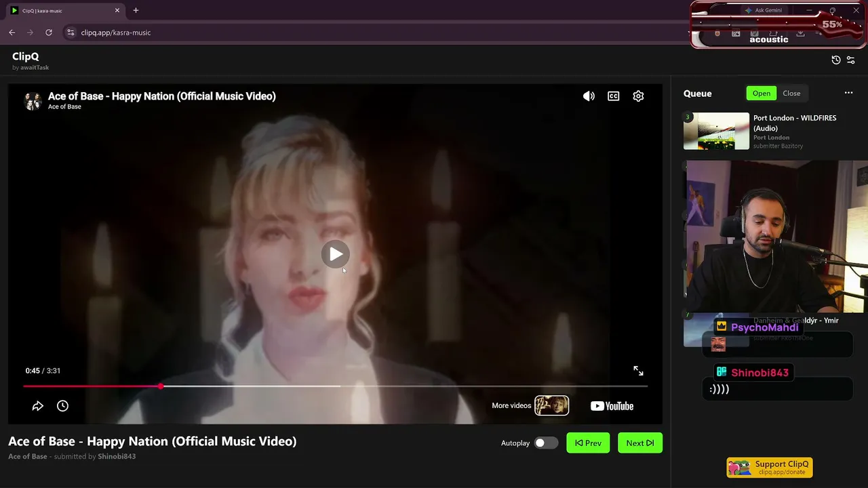Image resolution: width=868 pixels, height=488 pixels.
Task: Go to the previous clip with Prev
Action: tap(588, 443)
